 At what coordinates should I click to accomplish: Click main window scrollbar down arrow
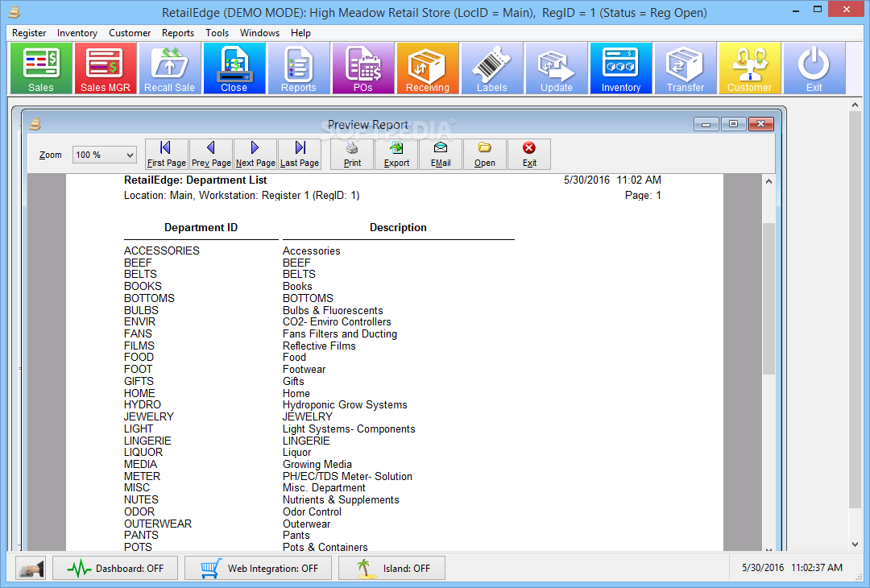(855, 545)
